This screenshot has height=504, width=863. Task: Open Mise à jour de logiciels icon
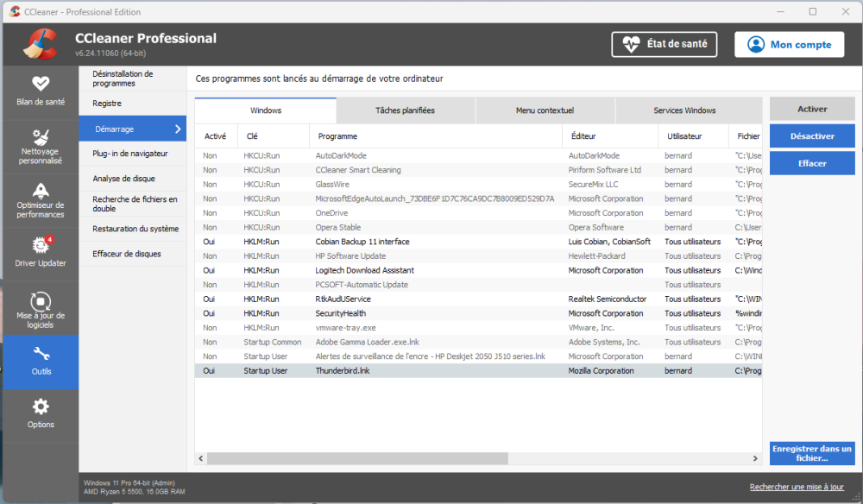pyautogui.click(x=41, y=301)
